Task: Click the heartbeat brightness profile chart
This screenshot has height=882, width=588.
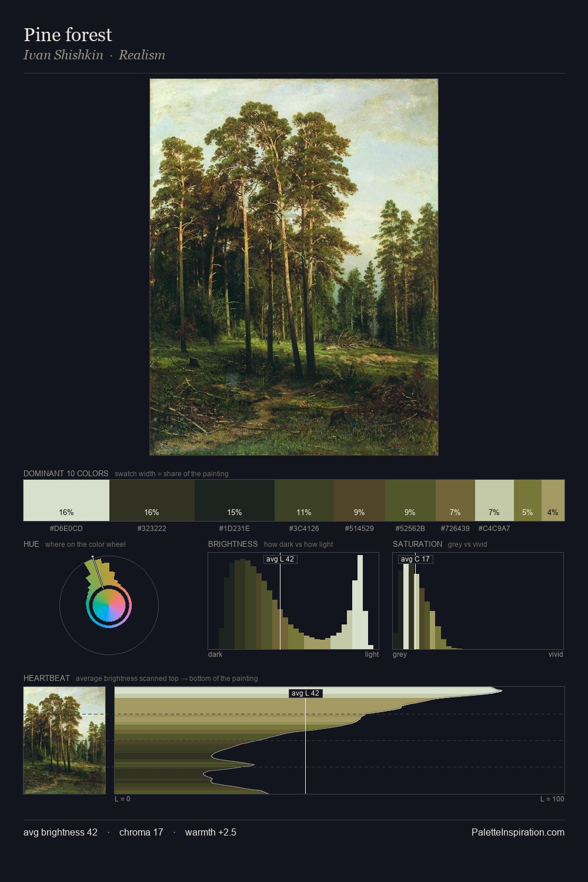Action: (339, 740)
